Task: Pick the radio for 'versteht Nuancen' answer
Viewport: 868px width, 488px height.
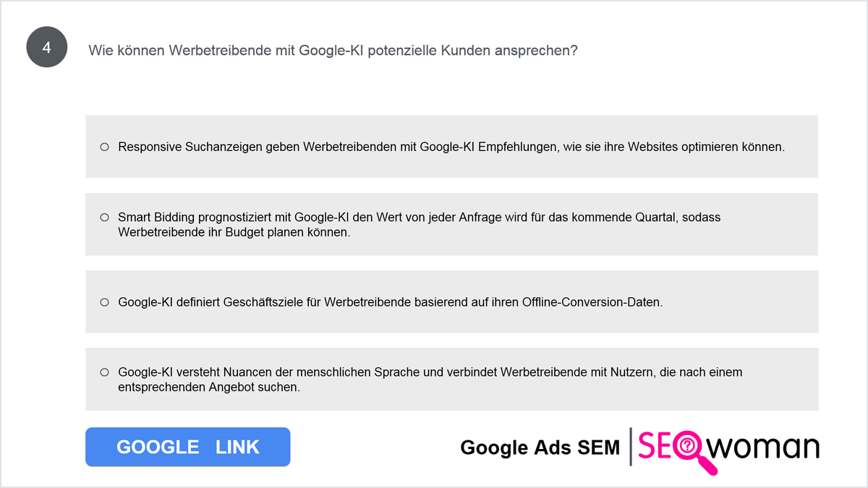Action: (104, 372)
